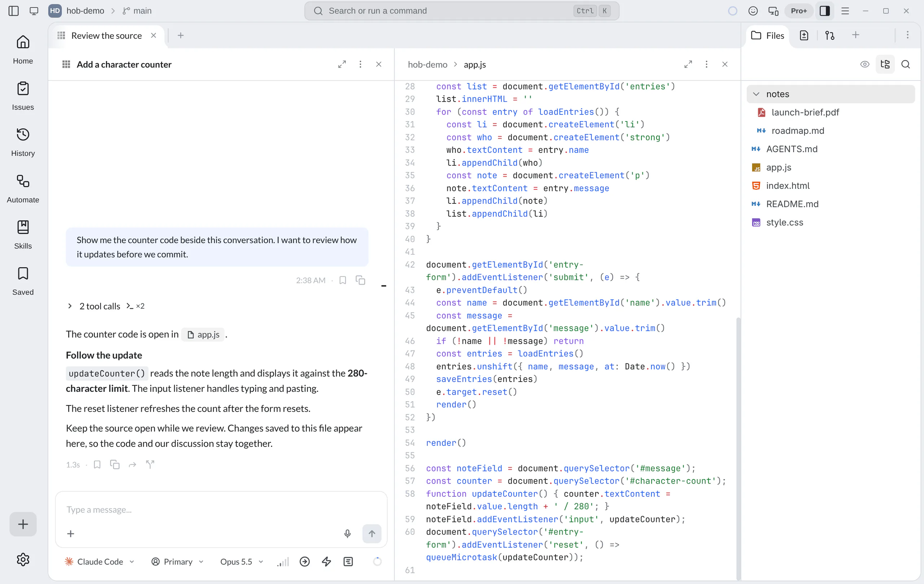Open the file changes tab icon
Image resolution: width=924 pixels, height=584 pixels.
tap(804, 35)
